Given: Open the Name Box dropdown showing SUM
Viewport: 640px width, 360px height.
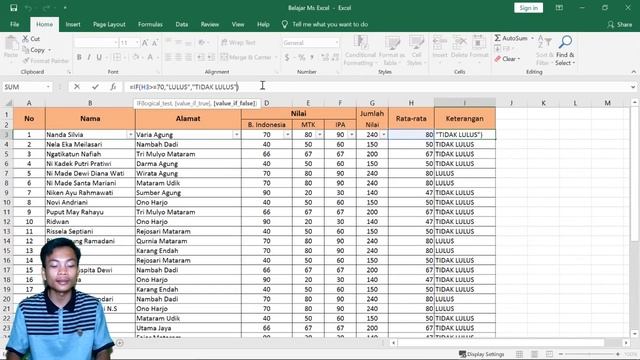Looking at the screenshot, I should coord(48,87).
